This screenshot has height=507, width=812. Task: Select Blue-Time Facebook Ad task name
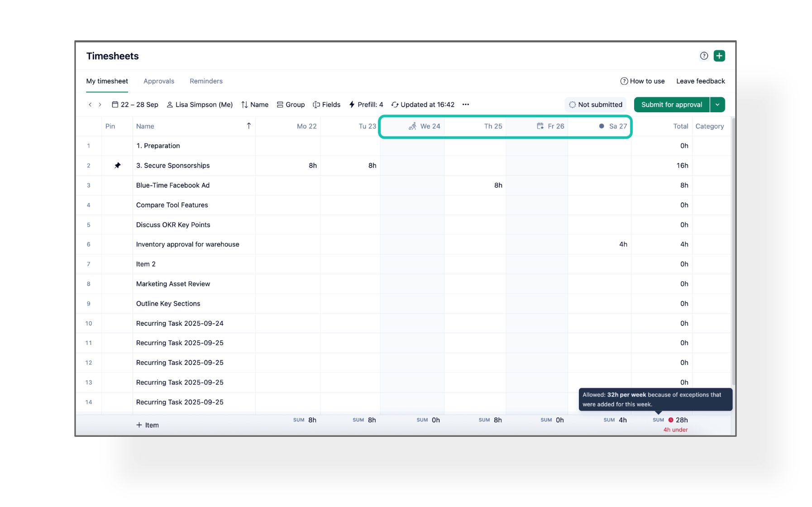pos(173,185)
